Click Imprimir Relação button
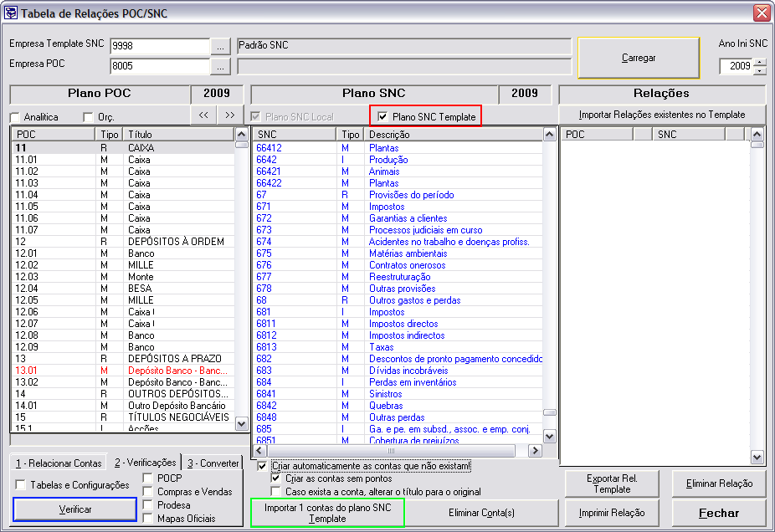 pyautogui.click(x=612, y=513)
